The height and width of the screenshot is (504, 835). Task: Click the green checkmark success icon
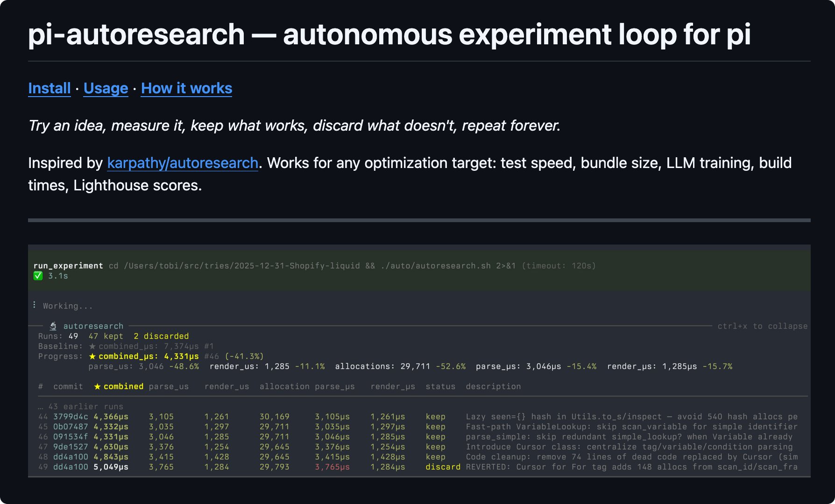pyautogui.click(x=38, y=276)
